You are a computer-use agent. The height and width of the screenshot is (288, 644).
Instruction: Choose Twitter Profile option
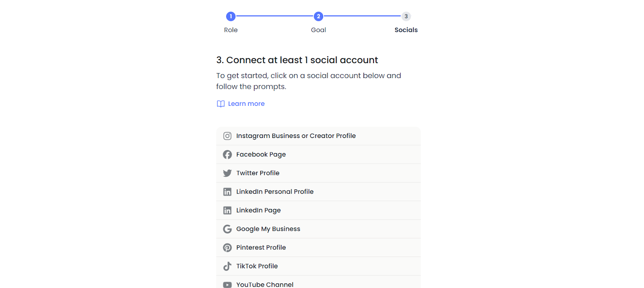pyautogui.click(x=318, y=173)
